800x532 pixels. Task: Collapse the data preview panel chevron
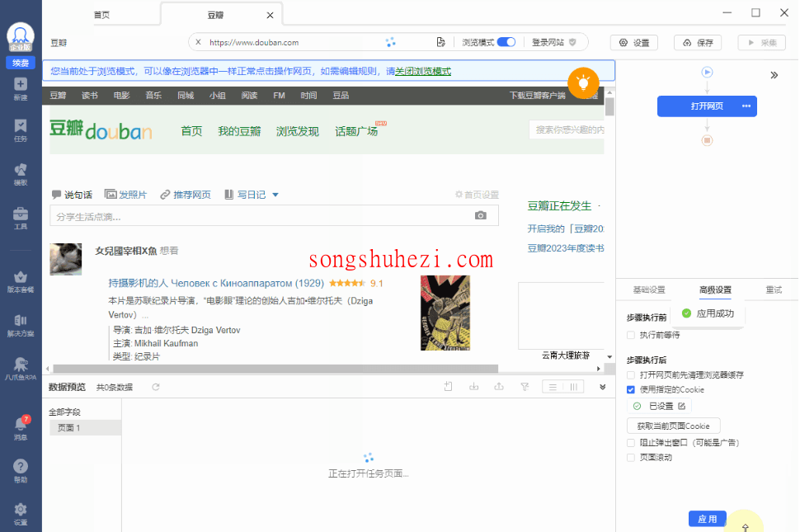pyautogui.click(x=603, y=387)
